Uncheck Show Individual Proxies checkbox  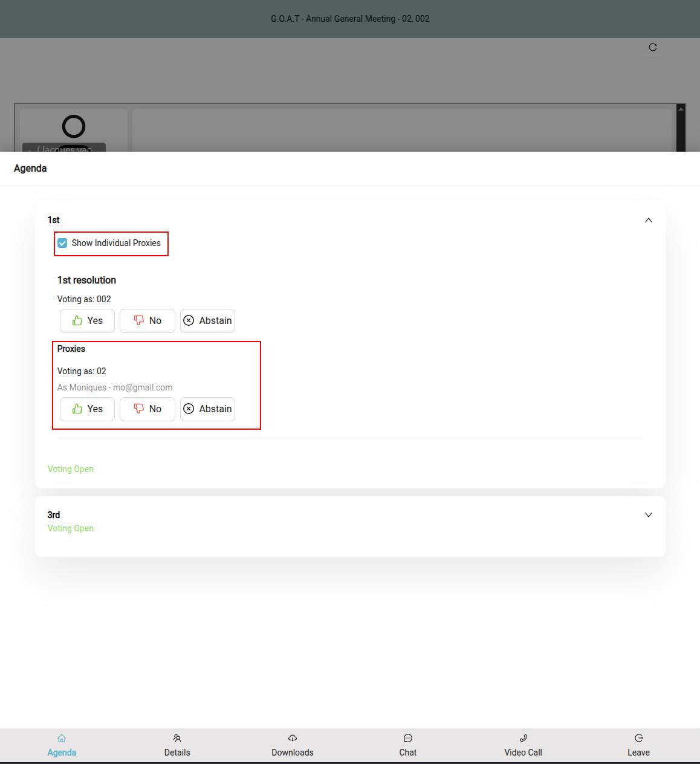(x=62, y=243)
